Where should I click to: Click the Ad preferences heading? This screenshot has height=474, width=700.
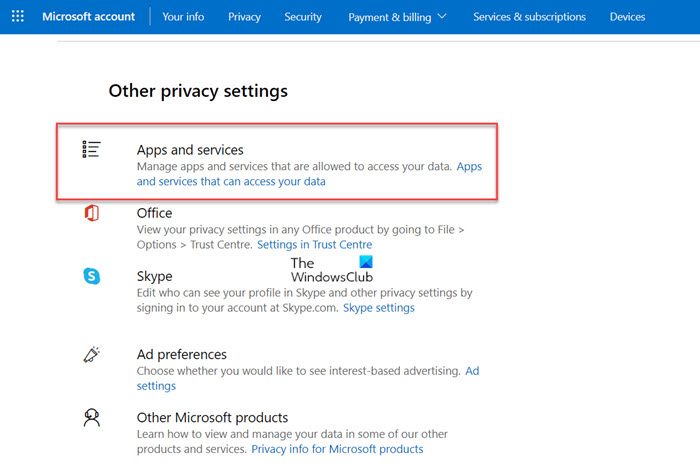point(182,354)
